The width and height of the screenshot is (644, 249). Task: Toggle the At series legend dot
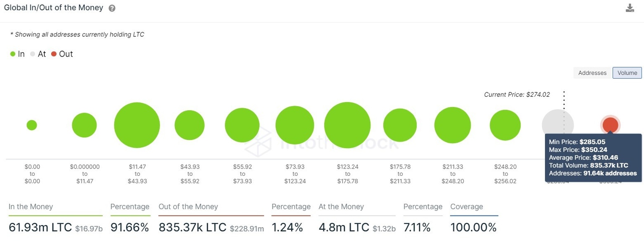[x=32, y=54]
